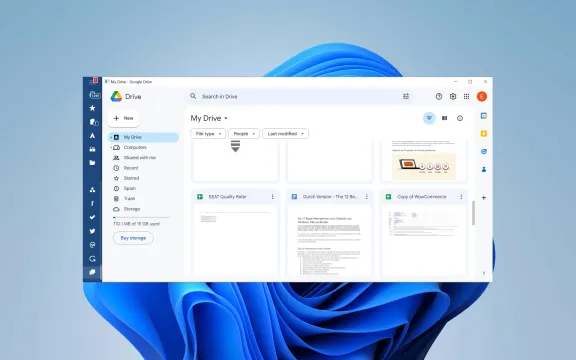Open more actions for Dutch Version file
Screen dimensions: 576x360
367,197
